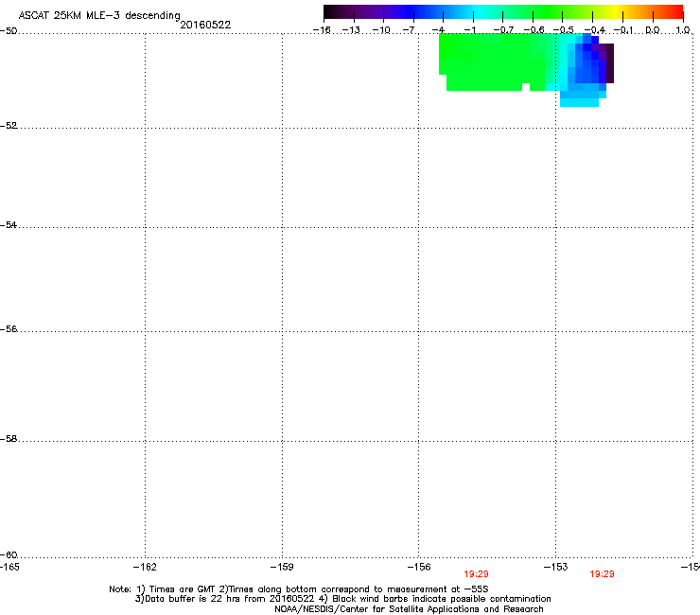Select the '-10' color bar label
Screen dimensions: 700x615
point(381,30)
